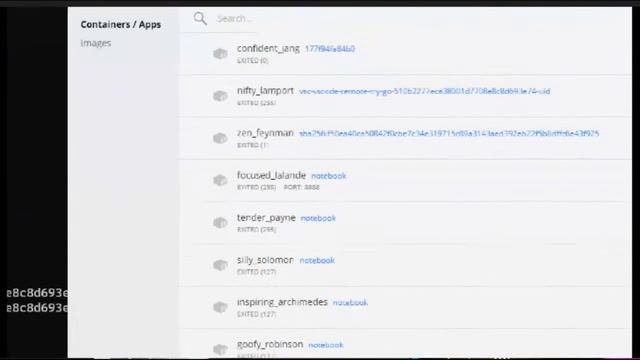Open the vsc-vscode-remote image link for nifty_lamport
Image resolution: width=640 pixels, height=360 pixels.
click(424, 91)
